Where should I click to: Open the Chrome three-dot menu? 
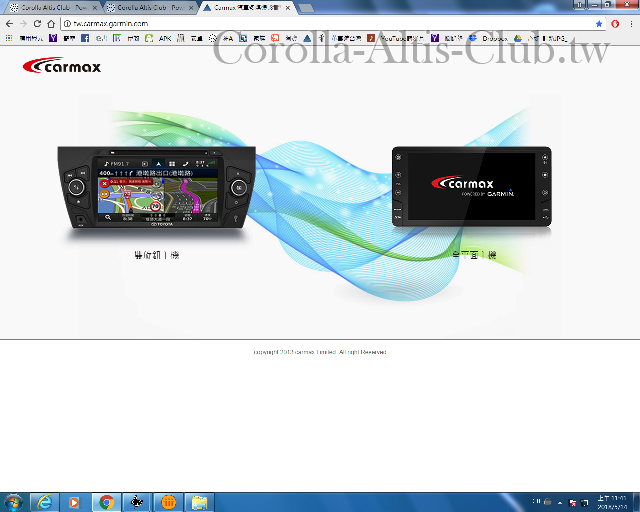coord(631,24)
